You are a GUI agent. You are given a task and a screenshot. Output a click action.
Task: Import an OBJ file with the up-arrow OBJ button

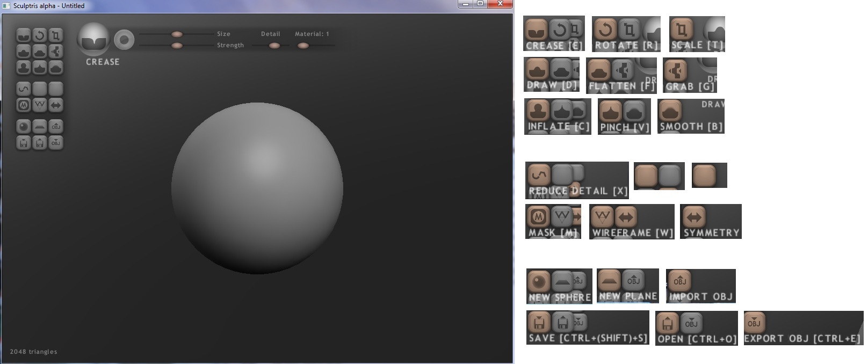pos(56,127)
